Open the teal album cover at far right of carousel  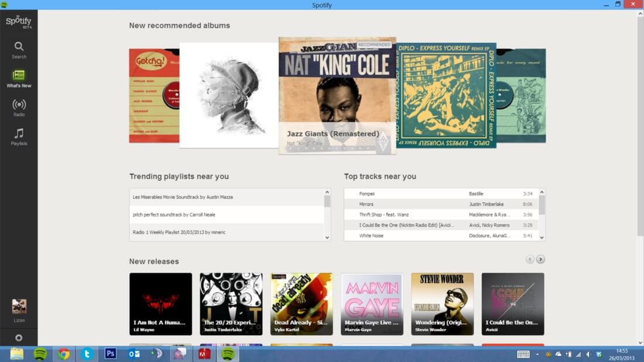[521, 96]
